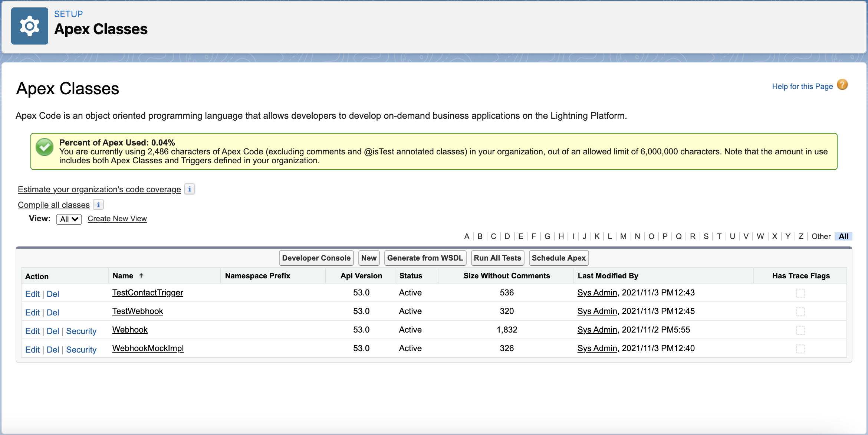The image size is (868, 435).
Task: Open the Developer Console
Action: pyautogui.click(x=316, y=258)
